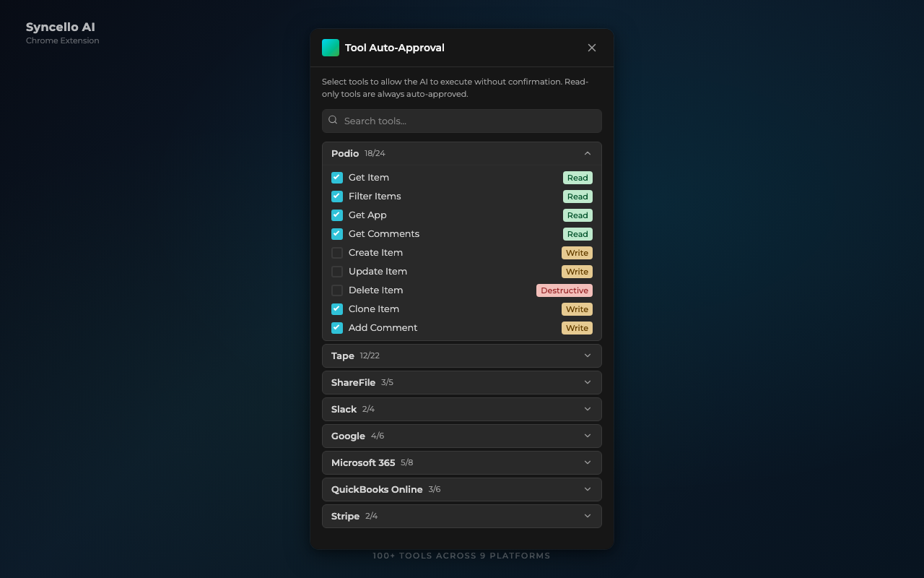Click the Tape 12/22 count

click(370, 355)
